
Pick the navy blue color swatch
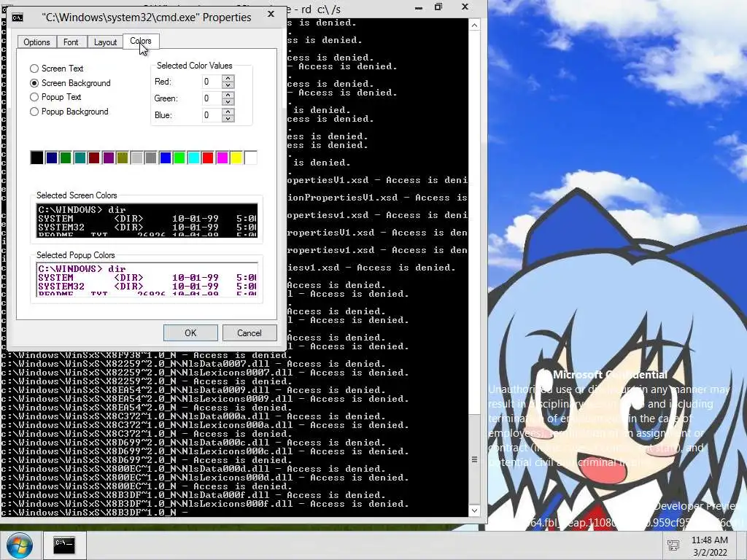click(x=52, y=157)
